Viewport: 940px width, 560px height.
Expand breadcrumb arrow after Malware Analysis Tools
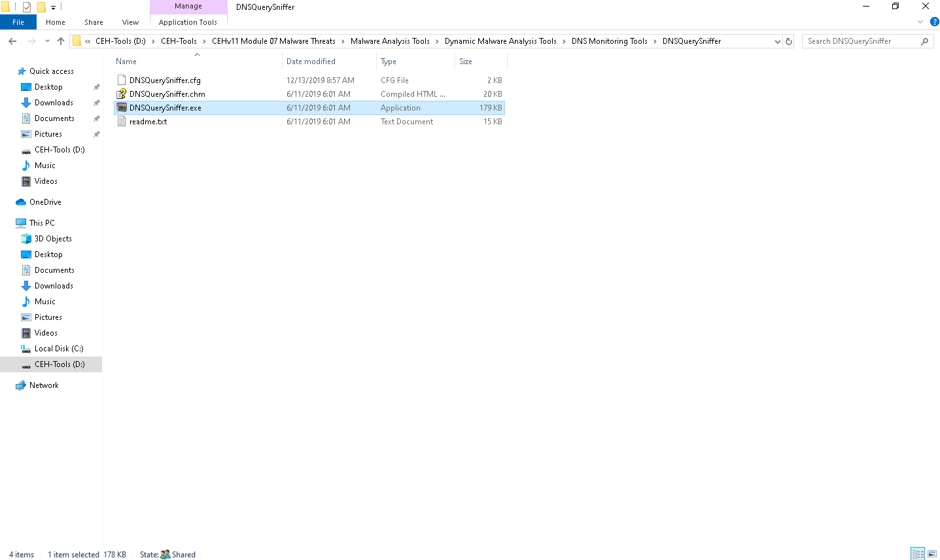tap(438, 41)
